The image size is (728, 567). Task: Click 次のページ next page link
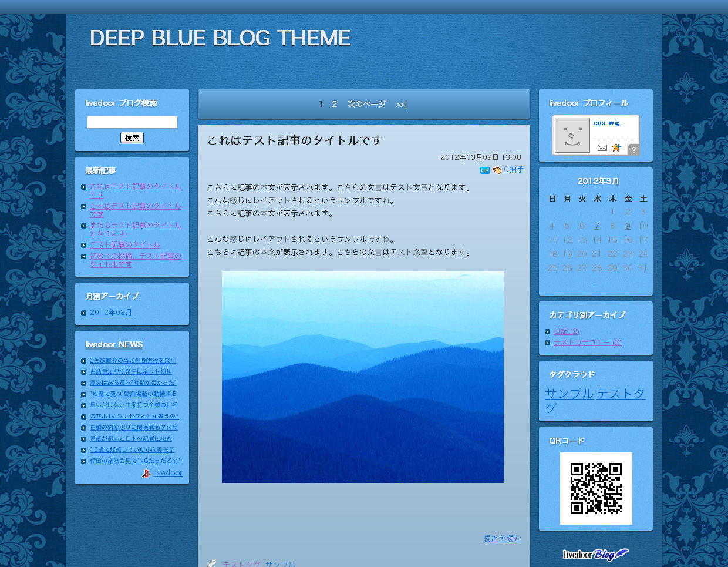pos(366,104)
